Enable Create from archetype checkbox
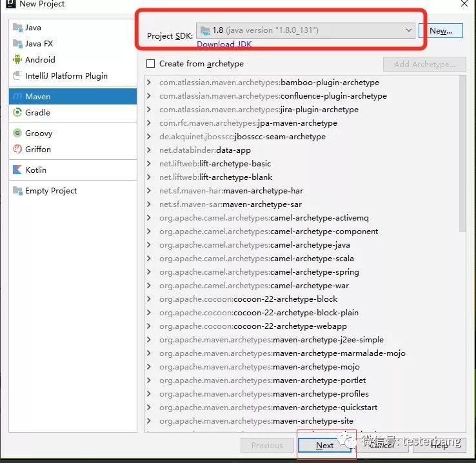 coord(150,64)
